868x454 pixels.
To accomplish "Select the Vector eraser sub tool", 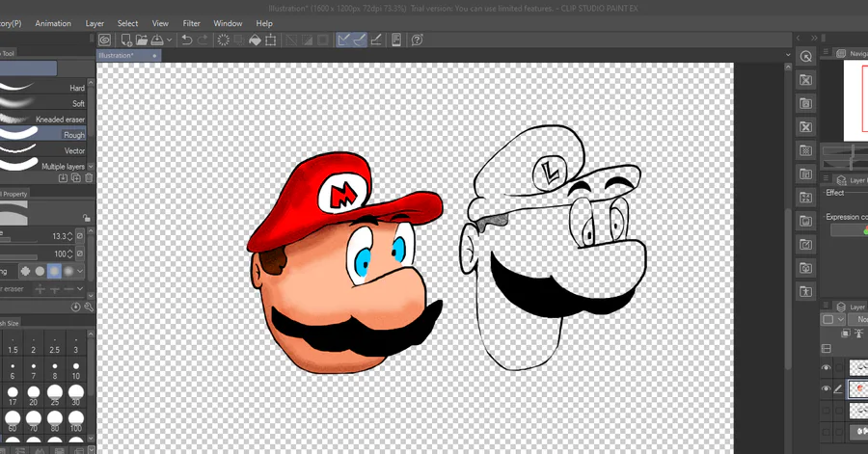I will (x=43, y=149).
